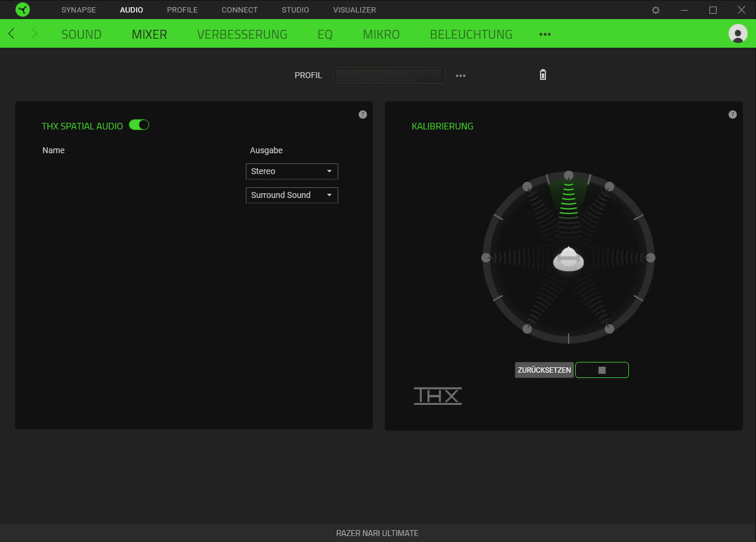The height and width of the screenshot is (542, 756).
Task: Open the user account avatar
Action: point(738,33)
